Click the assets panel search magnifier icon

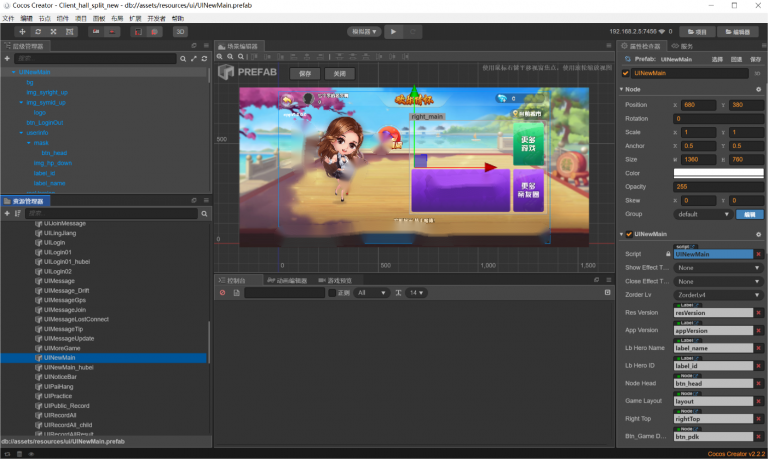(x=204, y=214)
